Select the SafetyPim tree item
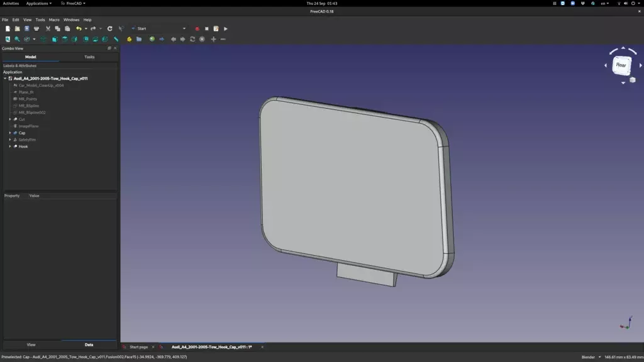This screenshot has height=362, width=644. (26, 140)
